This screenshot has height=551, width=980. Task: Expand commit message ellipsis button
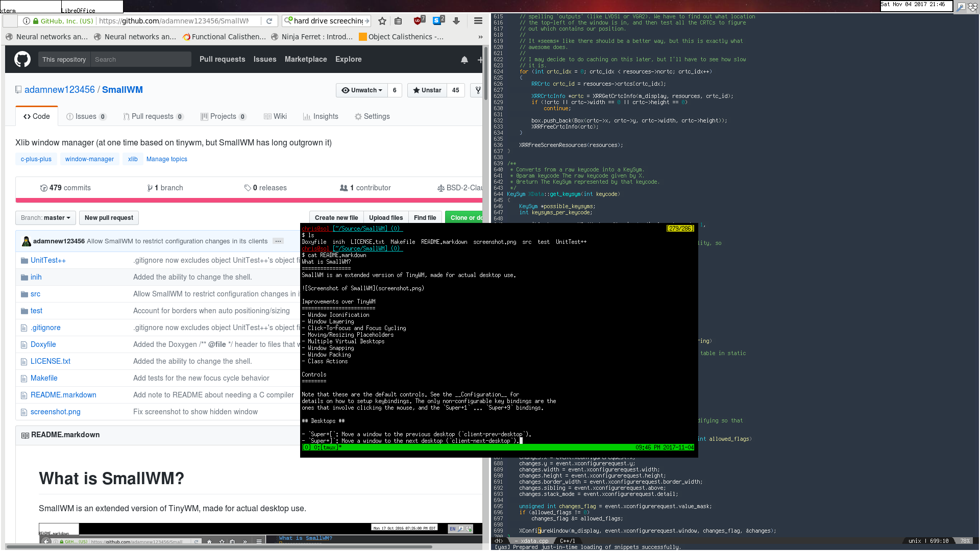(x=278, y=241)
